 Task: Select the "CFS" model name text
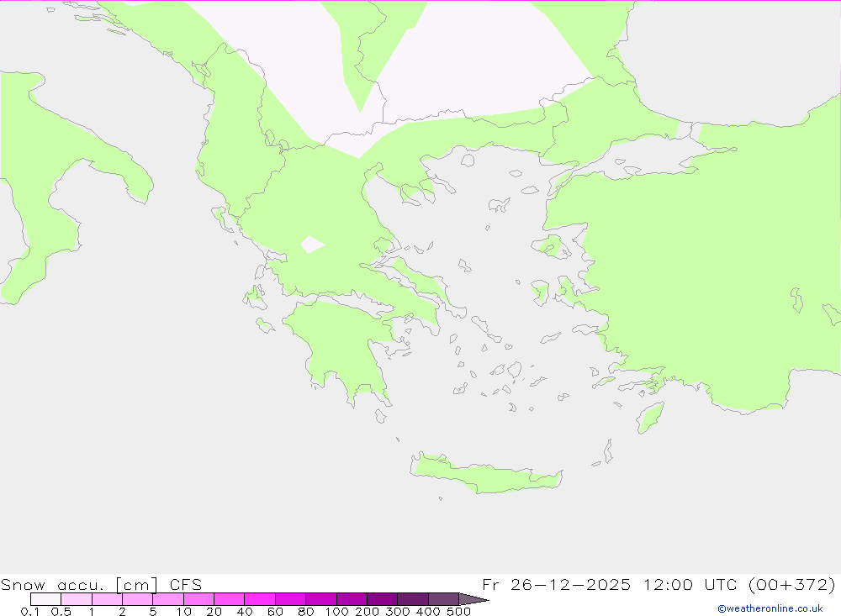186,584
